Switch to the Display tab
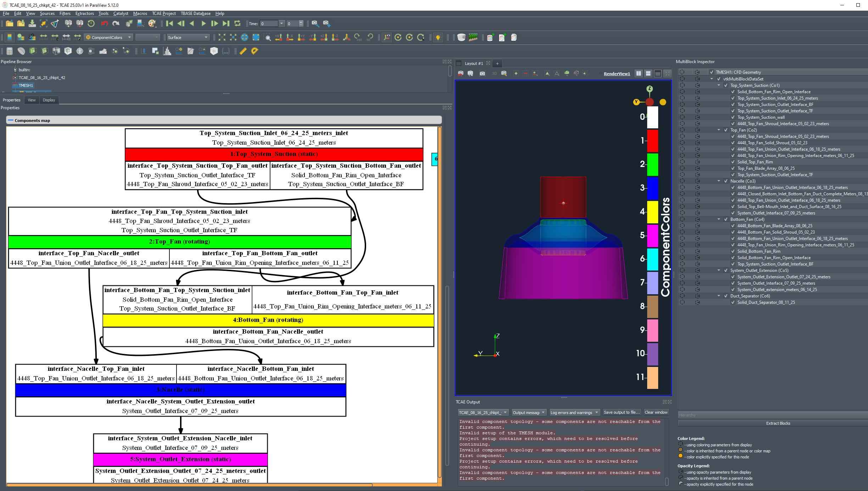Image resolution: width=868 pixels, height=491 pixels. (49, 100)
